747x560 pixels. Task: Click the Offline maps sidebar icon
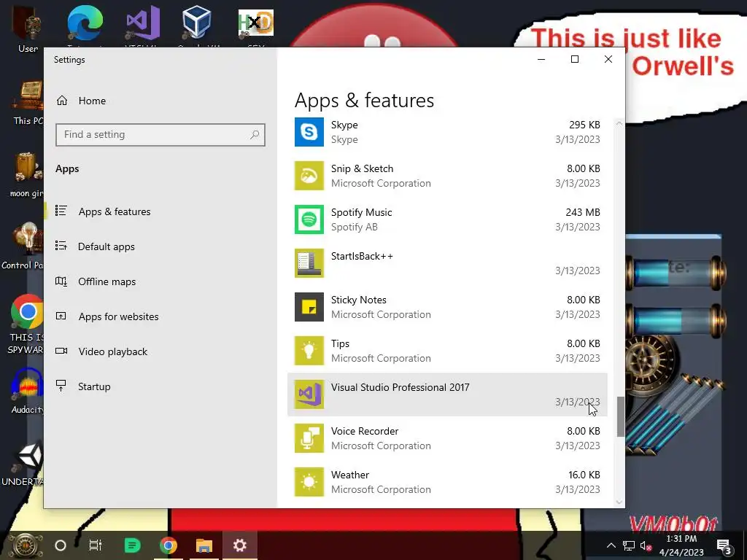(x=61, y=281)
